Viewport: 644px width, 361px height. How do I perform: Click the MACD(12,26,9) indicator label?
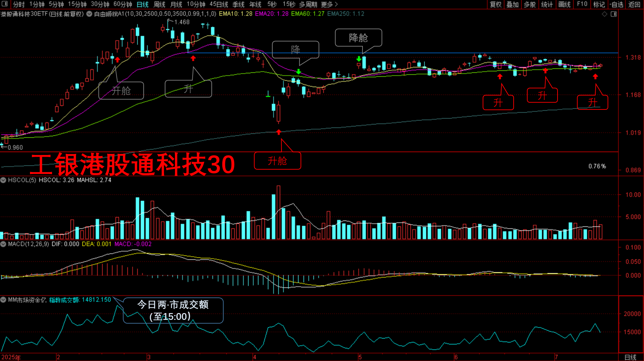[x=29, y=244]
